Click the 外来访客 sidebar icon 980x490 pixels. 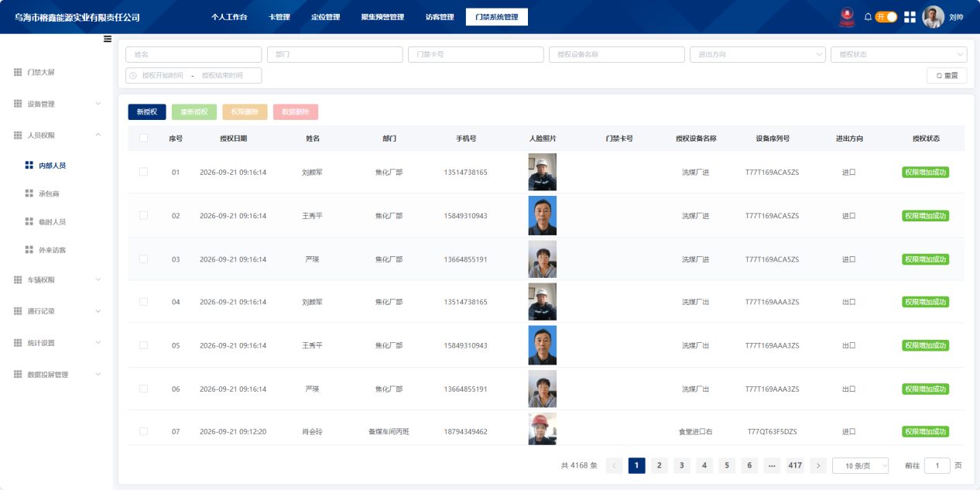pyautogui.click(x=29, y=250)
